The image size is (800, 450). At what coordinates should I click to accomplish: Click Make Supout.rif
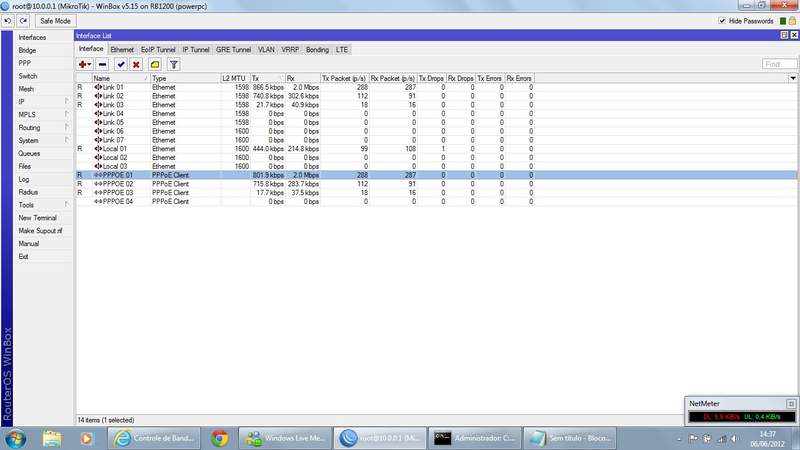[x=40, y=231]
